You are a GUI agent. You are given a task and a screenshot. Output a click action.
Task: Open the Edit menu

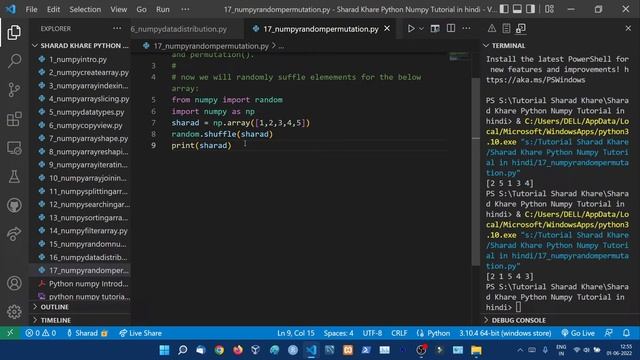pyautogui.click(x=53, y=9)
